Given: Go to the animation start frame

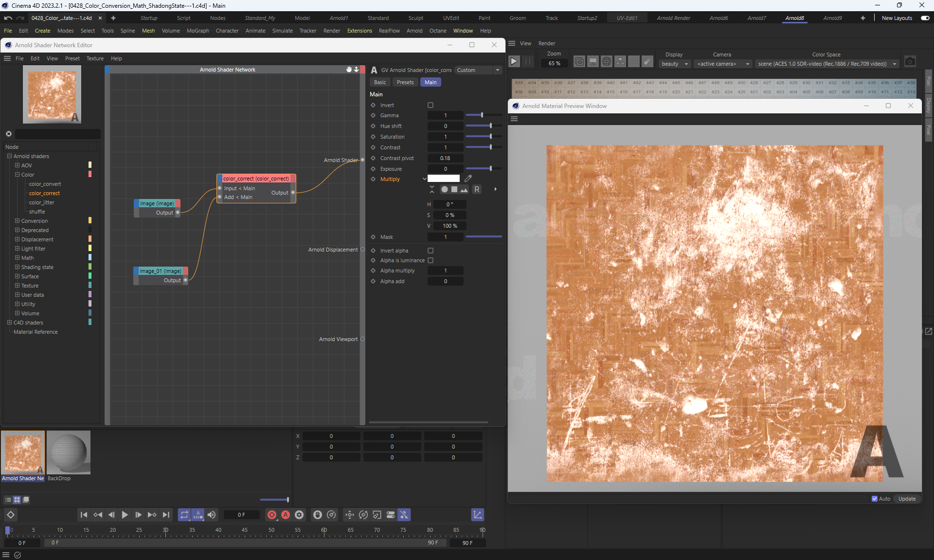Looking at the screenshot, I should pos(84,515).
